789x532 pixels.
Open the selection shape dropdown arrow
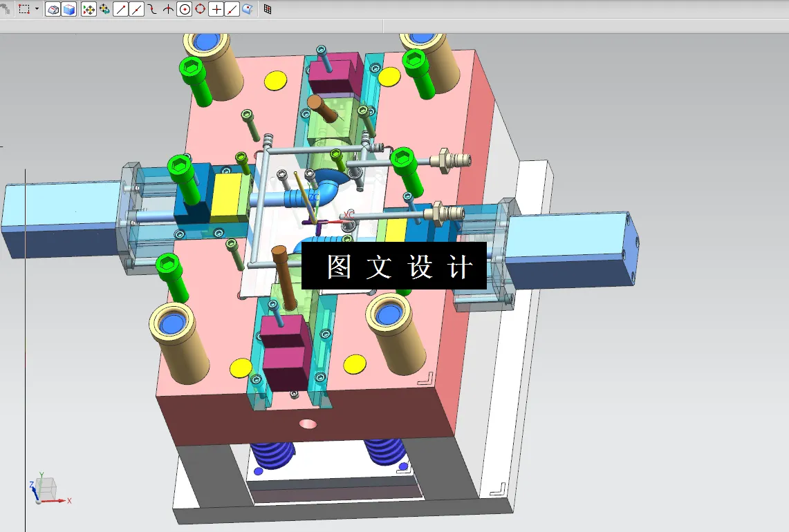click(36, 9)
